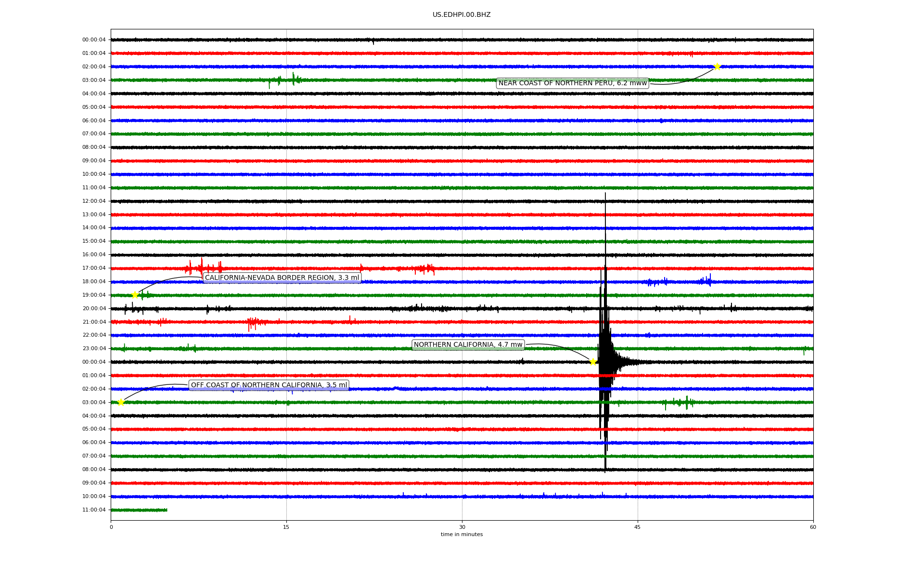Click the Northern Peru earthquake star marker
This screenshot has width=924, height=578.
point(717,66)
